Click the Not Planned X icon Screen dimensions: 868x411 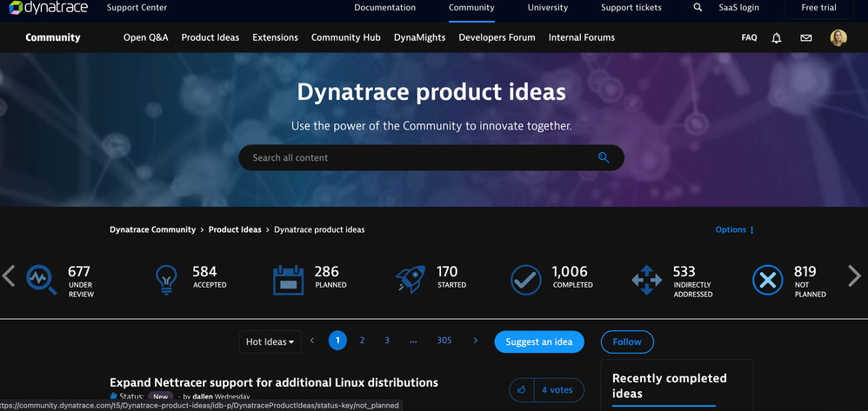(767, 280)
